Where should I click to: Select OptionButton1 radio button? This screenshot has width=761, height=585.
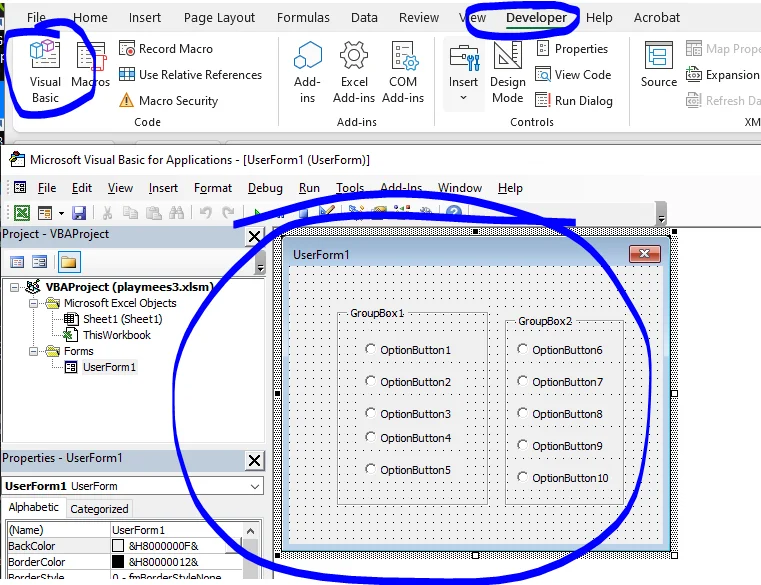(370, 349)
